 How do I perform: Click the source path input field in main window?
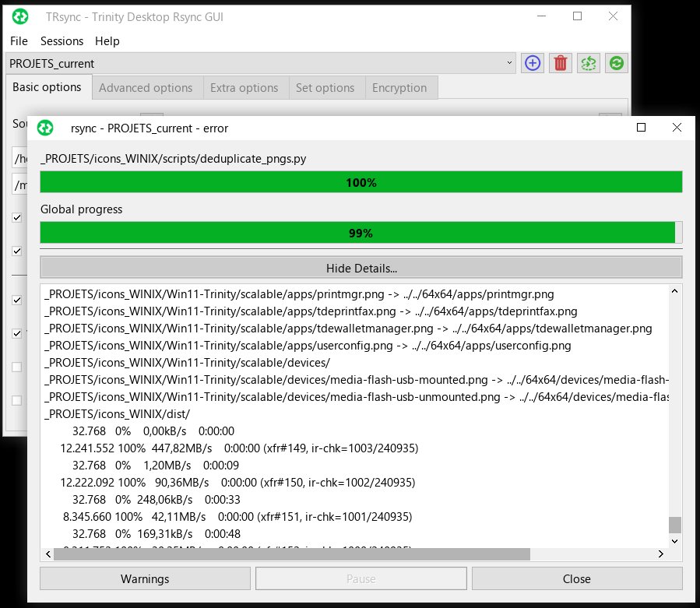pyautogui.click(x=20, y=158)
